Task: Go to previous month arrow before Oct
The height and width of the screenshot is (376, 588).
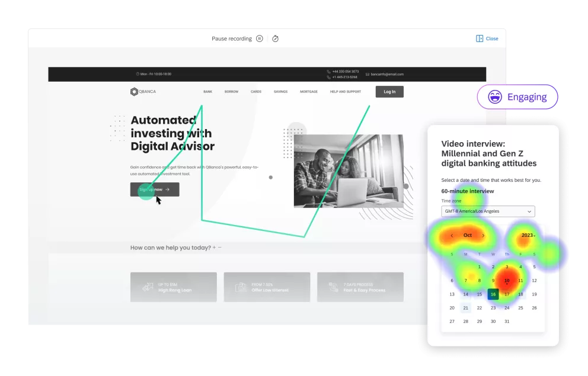Action: (452, 236)
